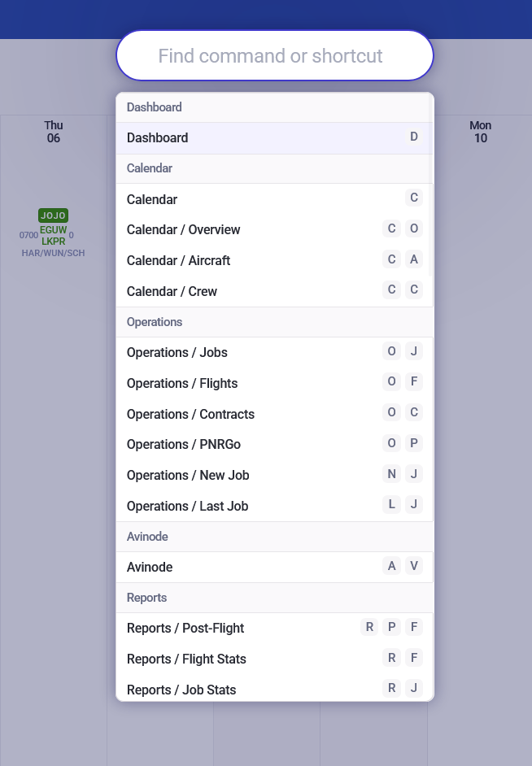Open Calendar / Crew view

[274, 291]
